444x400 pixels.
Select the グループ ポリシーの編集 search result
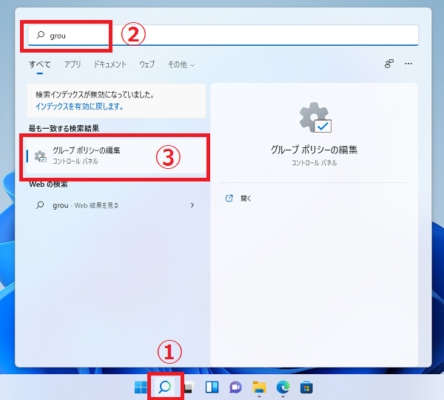[x=115, y=156]
